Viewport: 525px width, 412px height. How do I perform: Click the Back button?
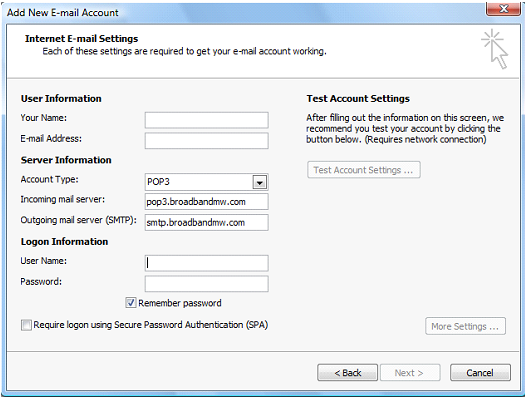[x=348, y=373]
